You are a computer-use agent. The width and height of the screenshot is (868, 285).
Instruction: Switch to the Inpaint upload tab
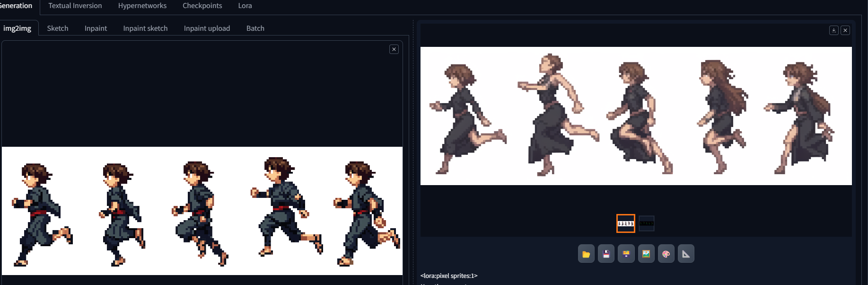(207, 28)
